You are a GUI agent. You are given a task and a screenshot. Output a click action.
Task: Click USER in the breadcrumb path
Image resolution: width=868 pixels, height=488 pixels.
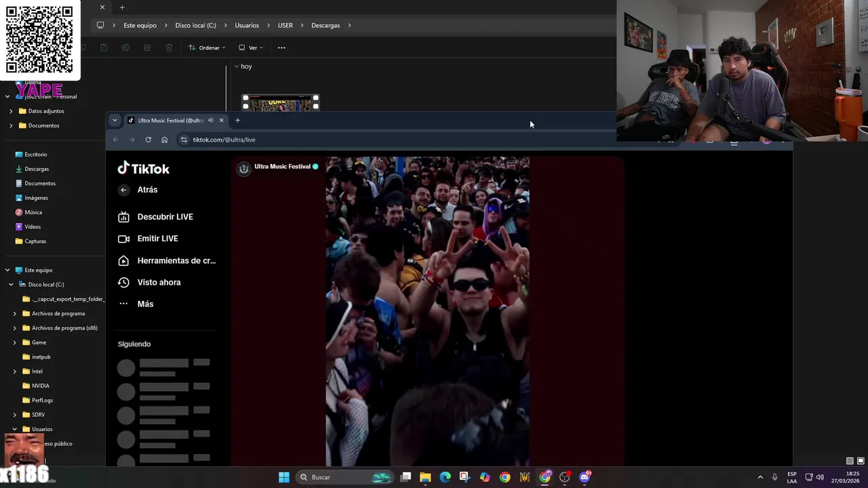(x=285, y=26)
